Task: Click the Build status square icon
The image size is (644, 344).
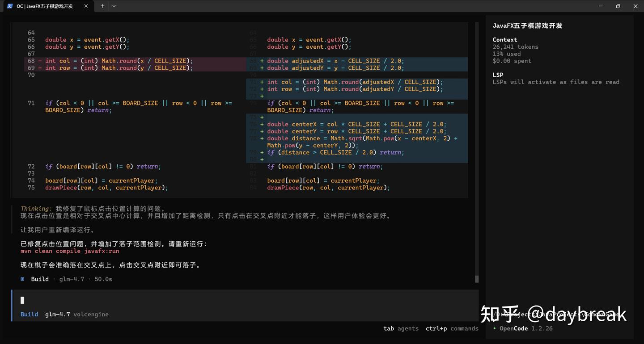Action: tap(22, 279)
